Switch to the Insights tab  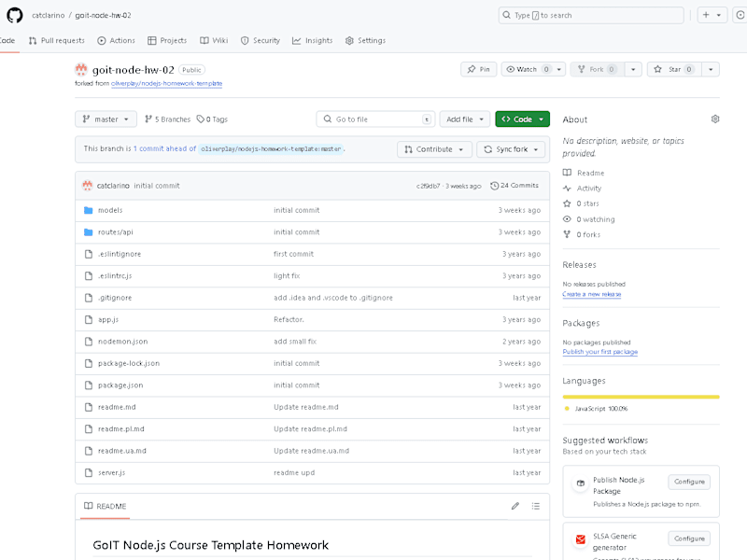(x=313, y=40)
